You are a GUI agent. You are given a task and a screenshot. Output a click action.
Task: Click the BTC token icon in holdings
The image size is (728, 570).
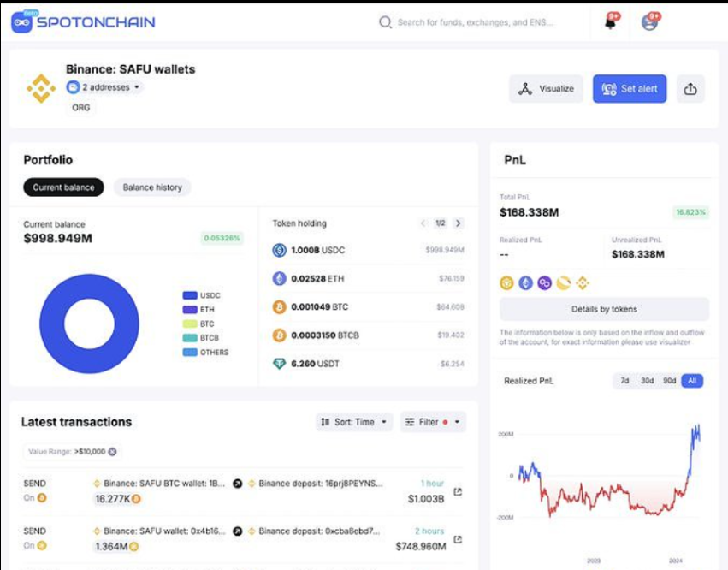tap(279, 307)
